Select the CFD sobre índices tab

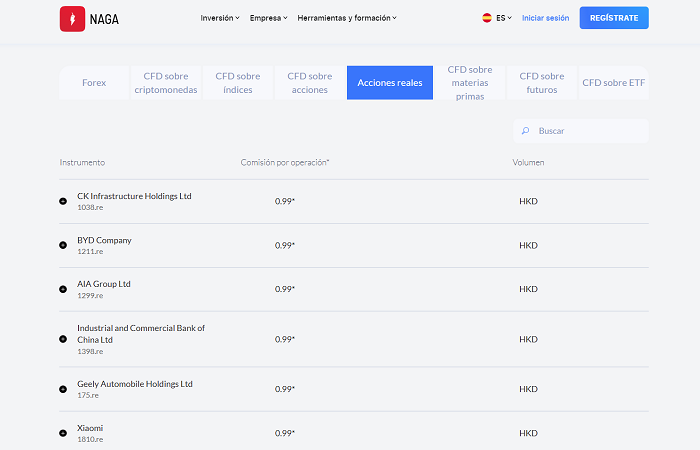click(238, 83)
